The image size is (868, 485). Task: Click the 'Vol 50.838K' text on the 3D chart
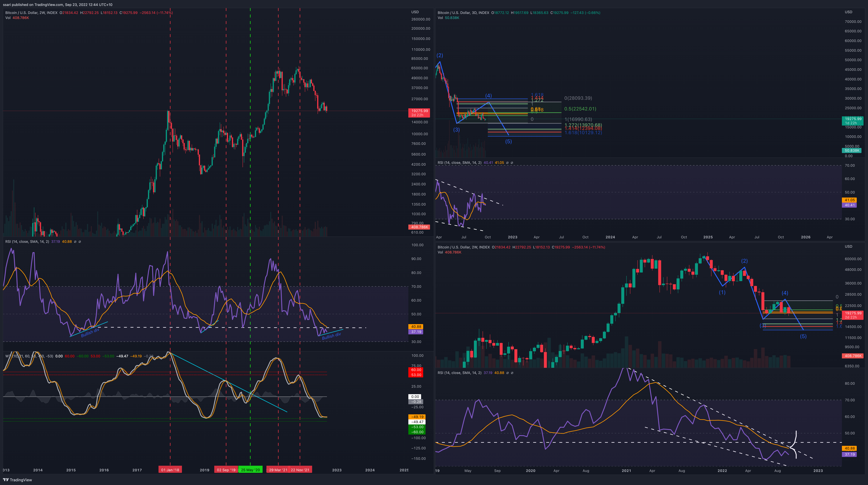coord(449,18)
